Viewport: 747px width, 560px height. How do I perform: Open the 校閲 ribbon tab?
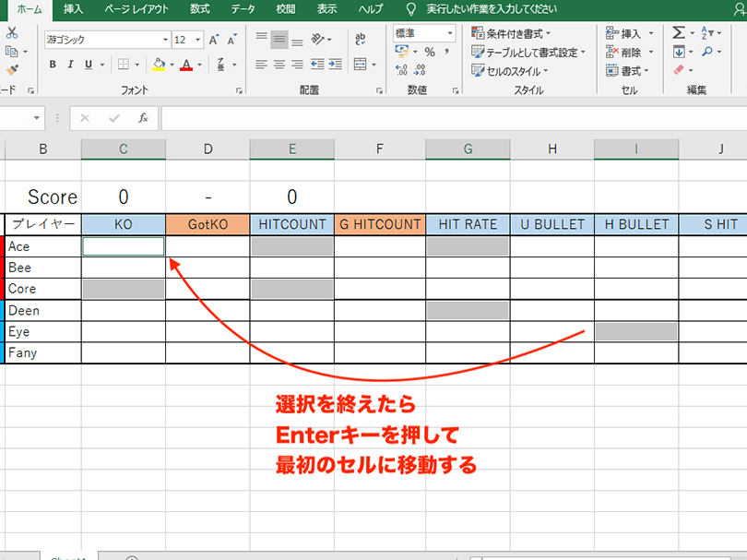point(285,9)
